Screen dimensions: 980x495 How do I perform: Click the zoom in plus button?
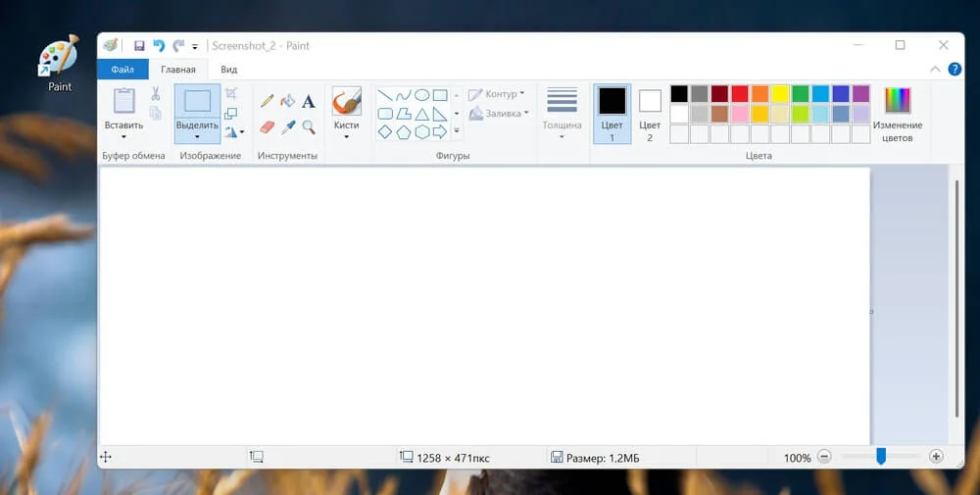[x=936, y=457]
